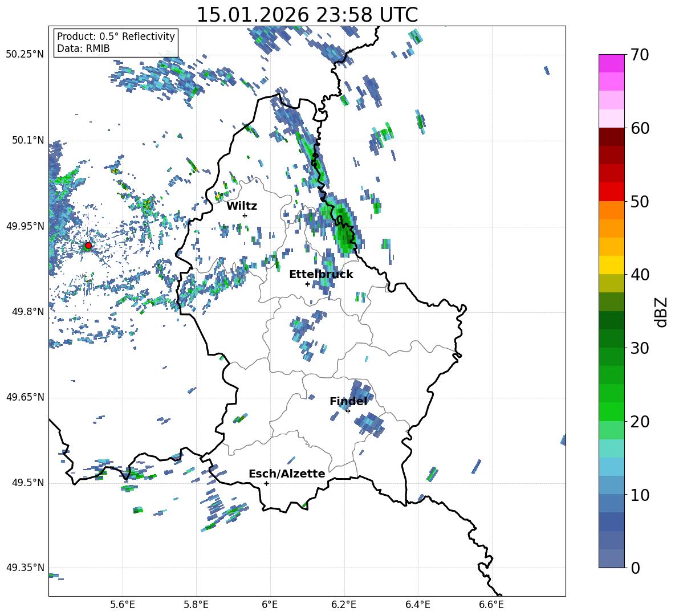Click the Data: RMIB text
The image size is (675, 616).
83,48
